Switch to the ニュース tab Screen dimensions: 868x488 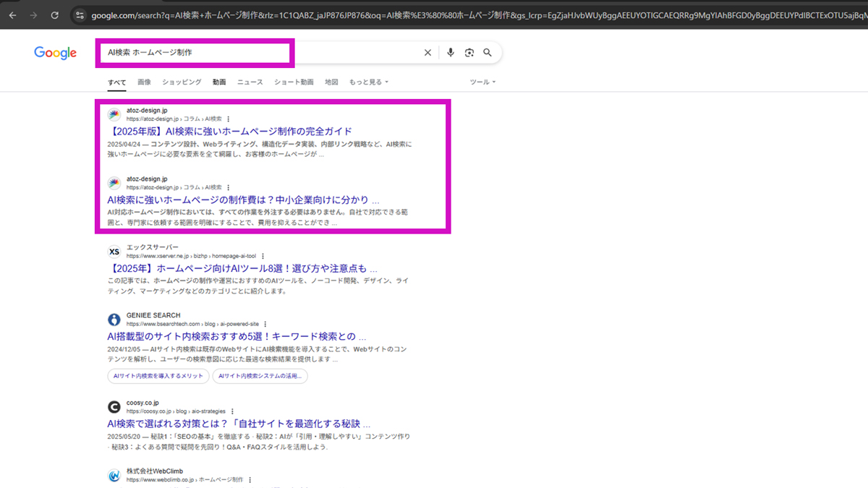click(250, 82)
